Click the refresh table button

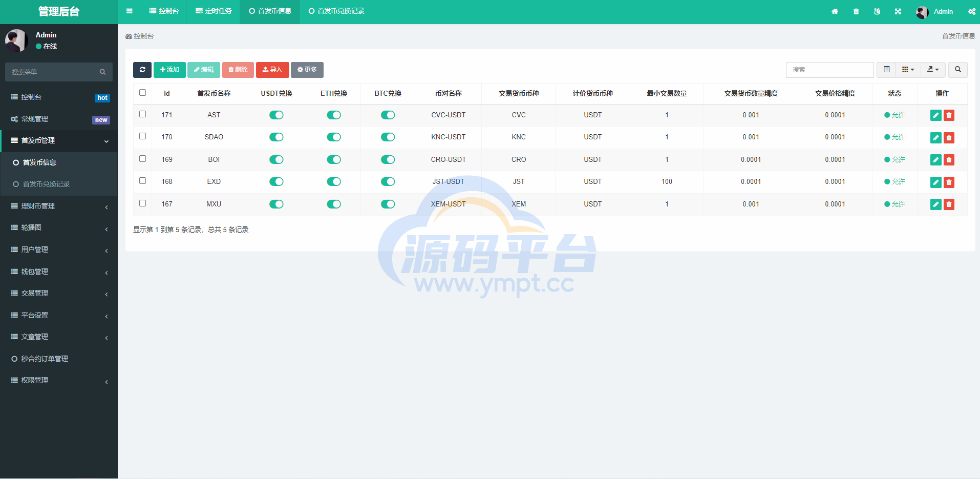tap(142, 70)
